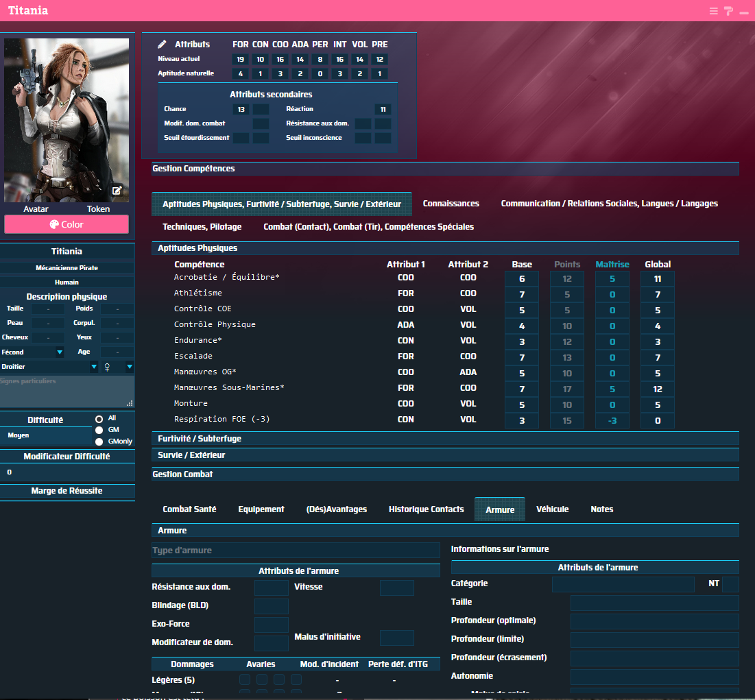This screenshot has width=755, height=700.
Task: Click the pink Color button
Action: tap(67, 224)
